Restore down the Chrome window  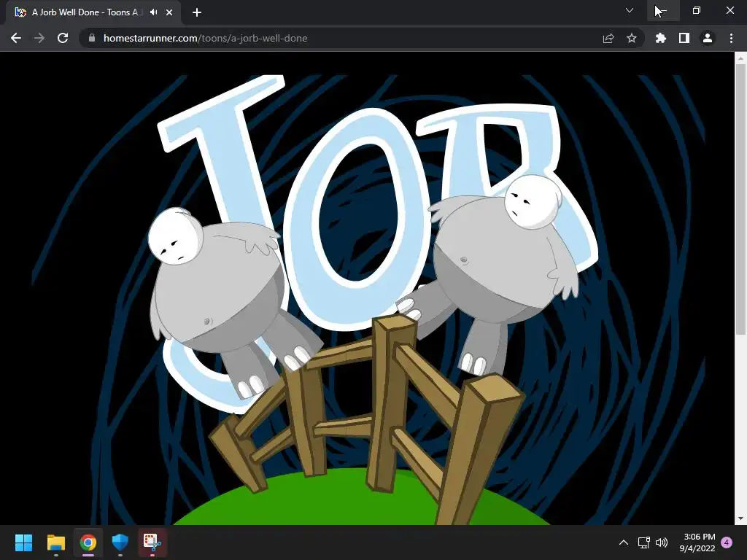click(x=697, y=10)
